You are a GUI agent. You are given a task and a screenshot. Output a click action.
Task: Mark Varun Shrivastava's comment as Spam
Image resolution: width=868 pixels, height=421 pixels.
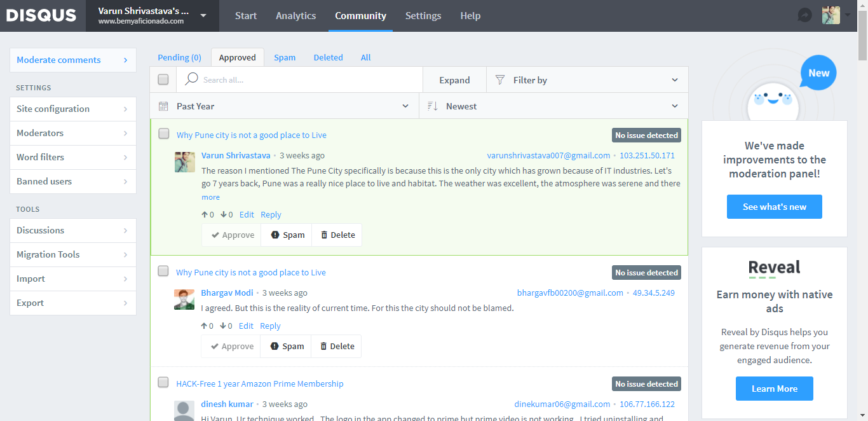click(x=287, y=235)
